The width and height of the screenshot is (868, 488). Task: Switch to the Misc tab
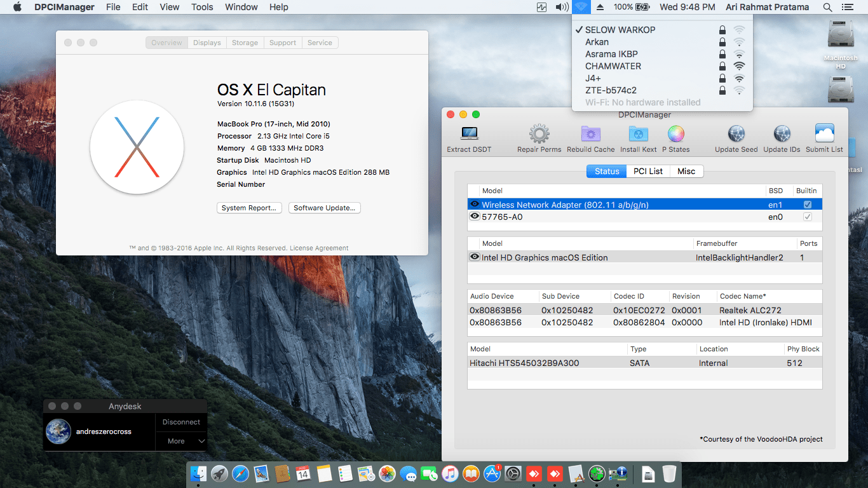coord(686,171)
